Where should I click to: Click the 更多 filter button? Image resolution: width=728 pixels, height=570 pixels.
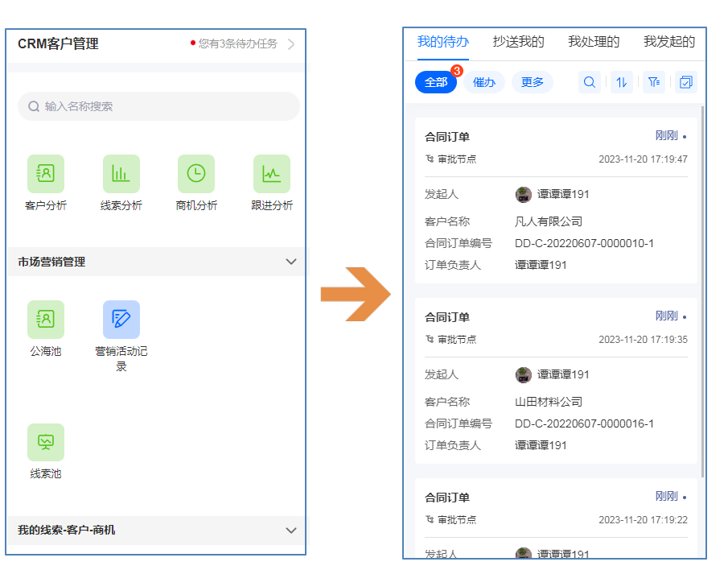coord(533,82)
